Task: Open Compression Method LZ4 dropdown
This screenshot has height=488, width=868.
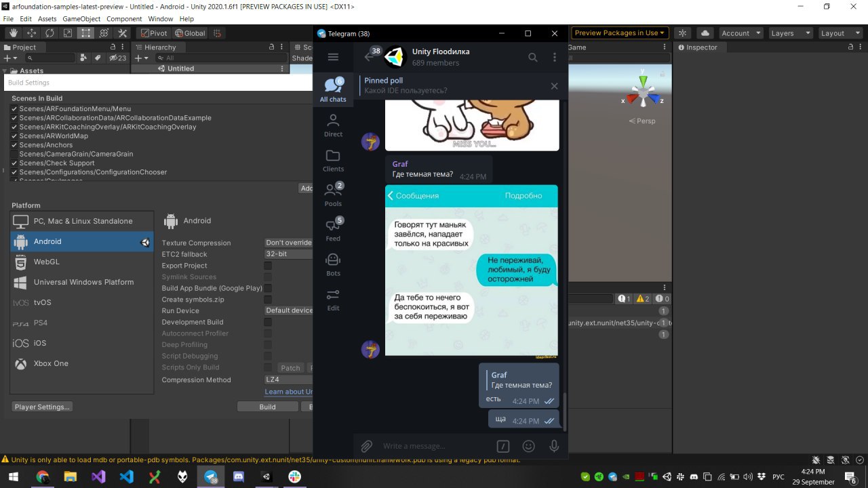Action: [x=288, y=380]
